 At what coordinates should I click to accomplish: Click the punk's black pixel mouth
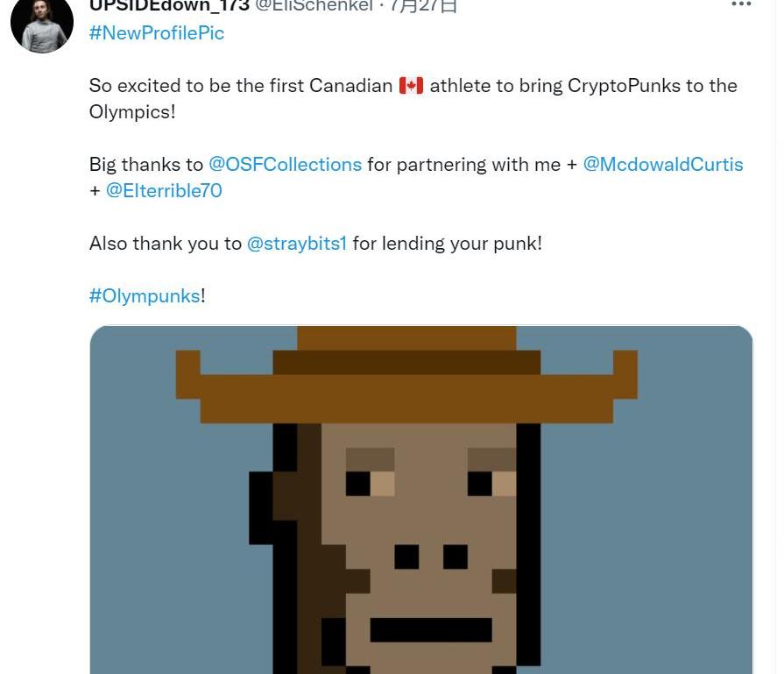(430, 629)
